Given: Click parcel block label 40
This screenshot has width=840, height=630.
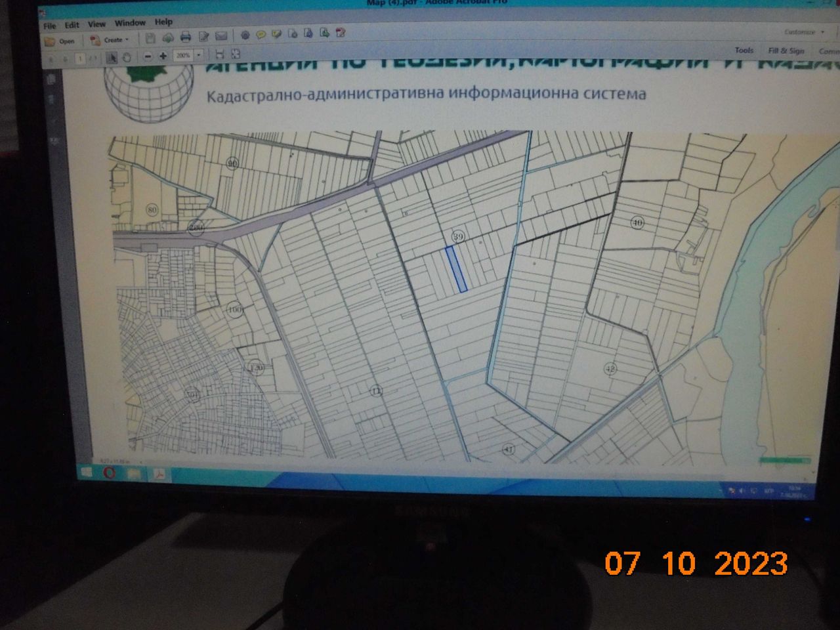Looking at the screenshot, I should (637, 222).
